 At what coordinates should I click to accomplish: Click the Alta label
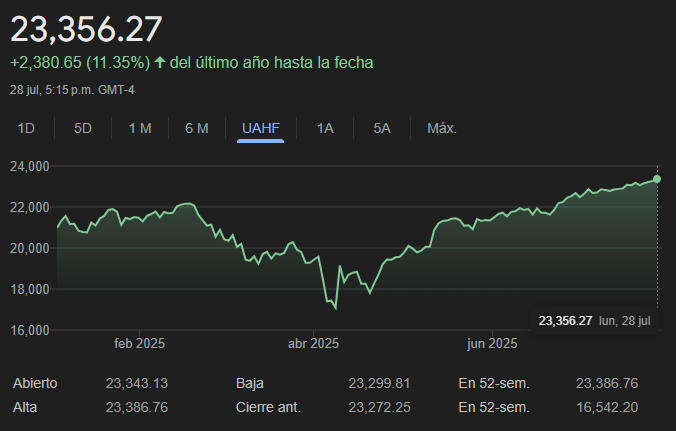click(x=25, y=407)
